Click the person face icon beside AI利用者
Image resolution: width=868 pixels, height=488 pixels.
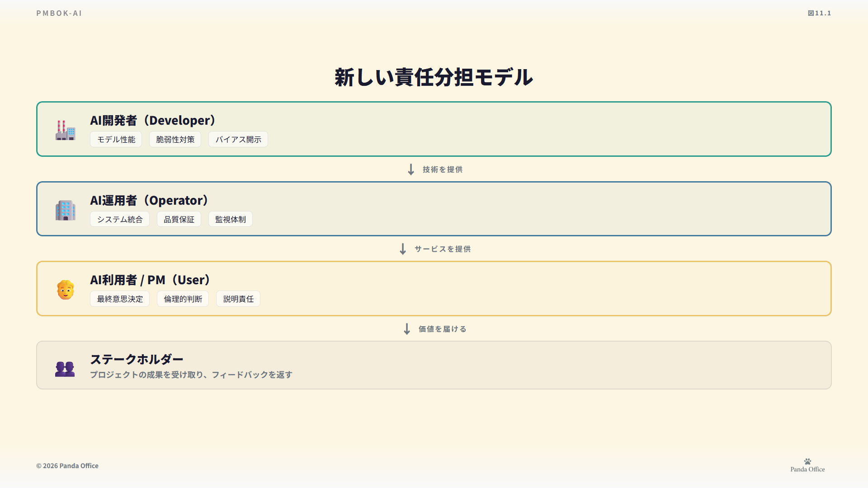pos(66,290)
